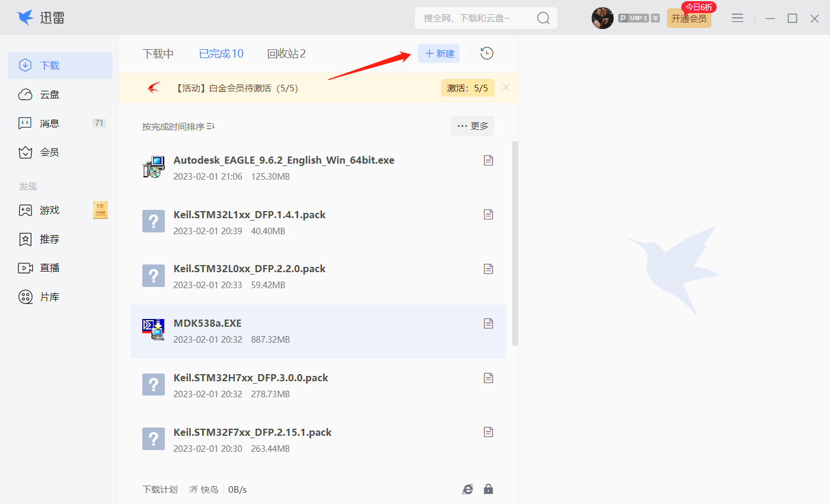
Task: Click the 71 unread messages badge
Action: point(99,123)
